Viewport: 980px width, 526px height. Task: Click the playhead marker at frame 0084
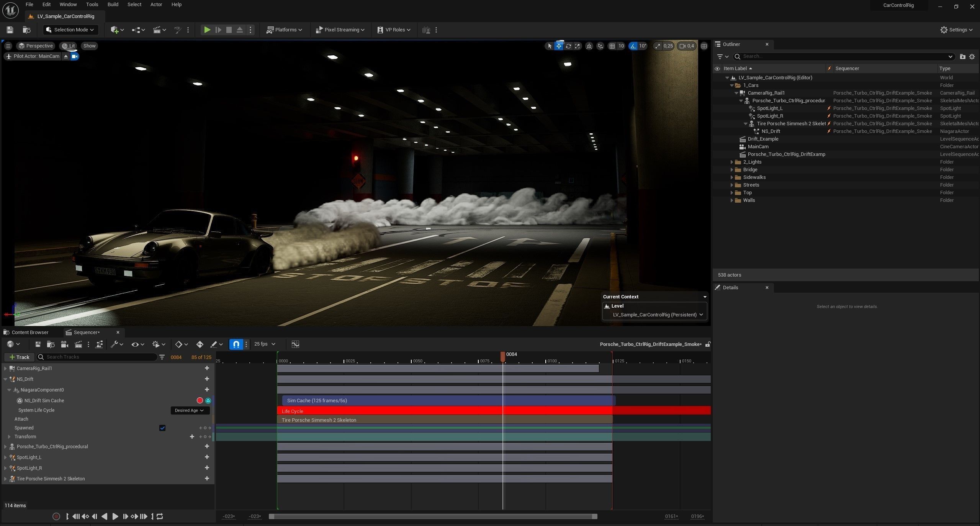click(503, 357)
